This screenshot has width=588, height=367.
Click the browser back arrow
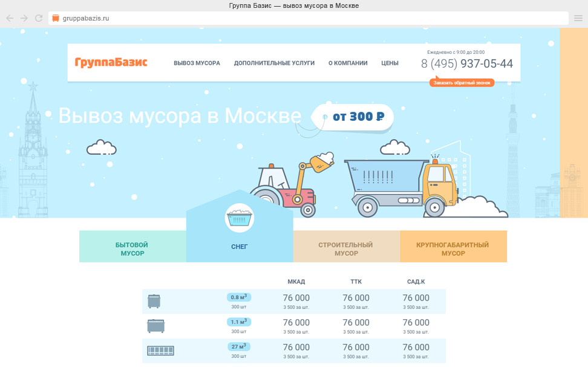(10, 18)
